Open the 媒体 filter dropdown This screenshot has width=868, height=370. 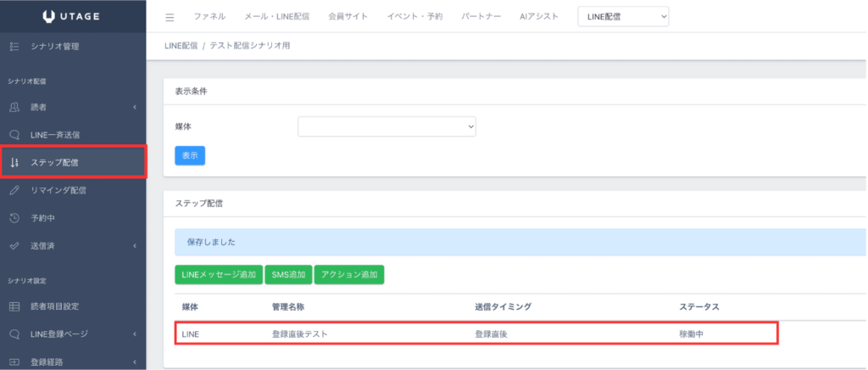click(x=387, y=126)
